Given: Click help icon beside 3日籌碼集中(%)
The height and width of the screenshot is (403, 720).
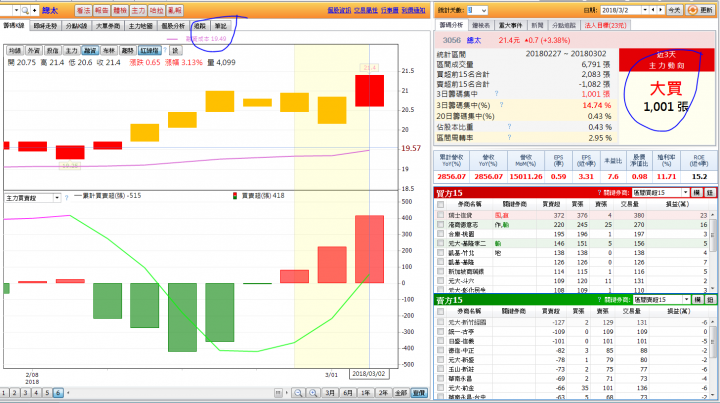Looking at the screenshot, I should point(501,105).
